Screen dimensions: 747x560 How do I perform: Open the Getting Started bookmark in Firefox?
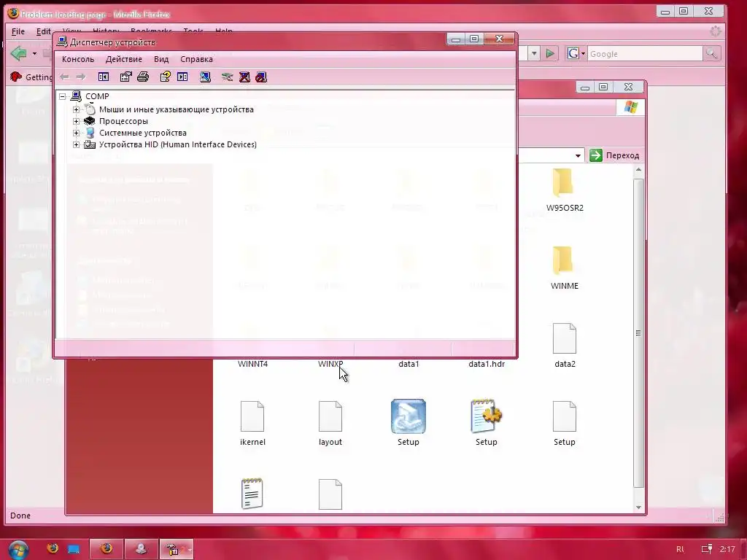(31, 77)
